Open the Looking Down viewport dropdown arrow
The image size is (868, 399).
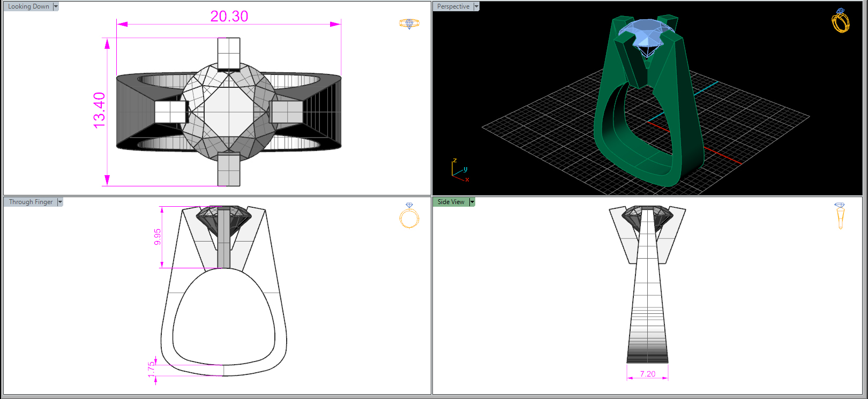(x=56, y=6)
